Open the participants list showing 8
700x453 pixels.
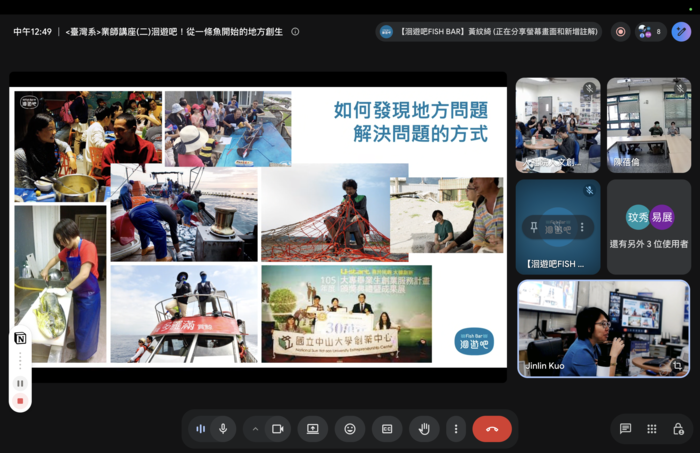pos(650,32)
